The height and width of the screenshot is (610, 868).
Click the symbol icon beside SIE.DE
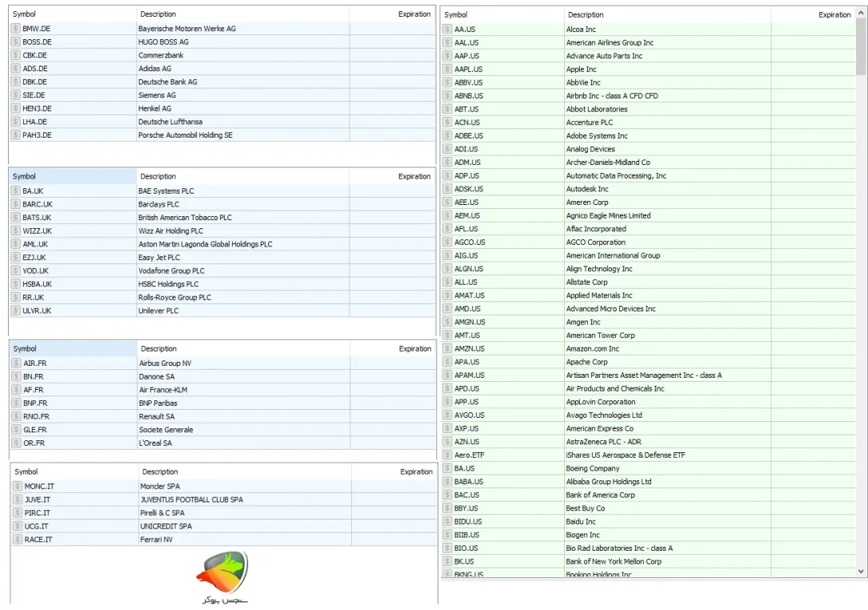pos(15,94)
